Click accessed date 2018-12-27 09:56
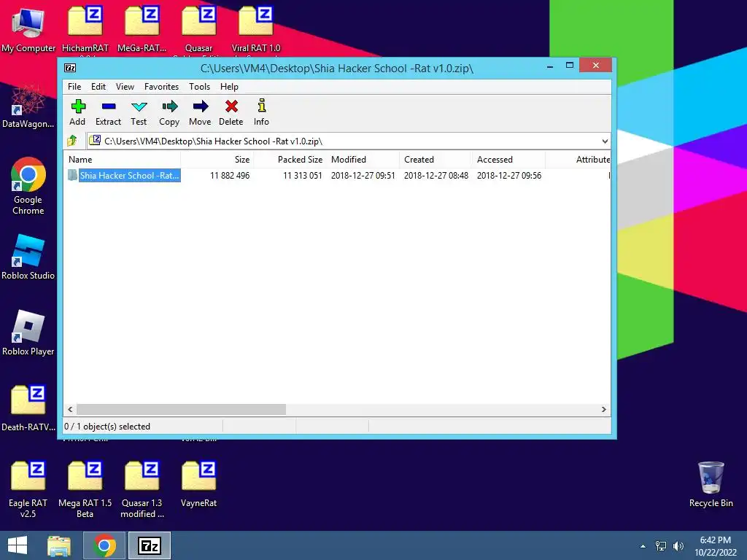The image size is (747, 560). 508,175
